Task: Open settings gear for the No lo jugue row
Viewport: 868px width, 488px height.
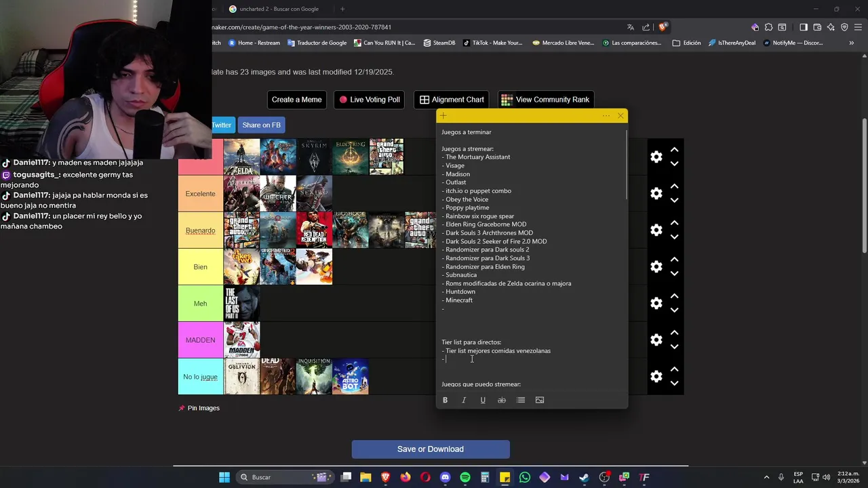Action: coord(656,377)
